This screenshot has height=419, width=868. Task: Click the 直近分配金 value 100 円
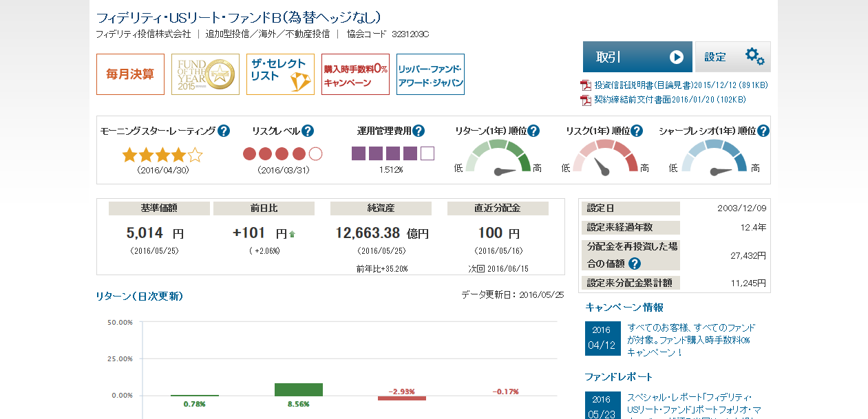499,233
